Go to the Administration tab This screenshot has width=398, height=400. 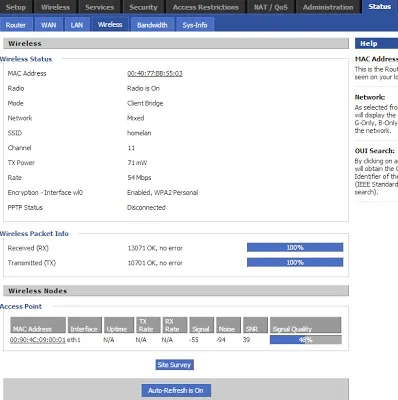[328, 7]
